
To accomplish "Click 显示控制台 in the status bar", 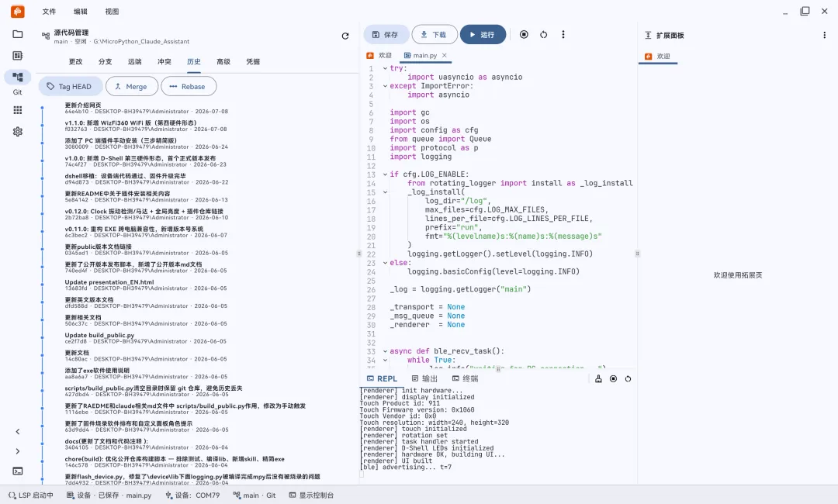I will click(x=312, y=495).
